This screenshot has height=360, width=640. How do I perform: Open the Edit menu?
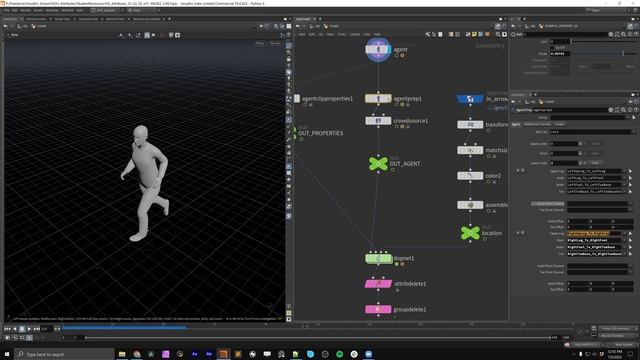coord(15,10)
